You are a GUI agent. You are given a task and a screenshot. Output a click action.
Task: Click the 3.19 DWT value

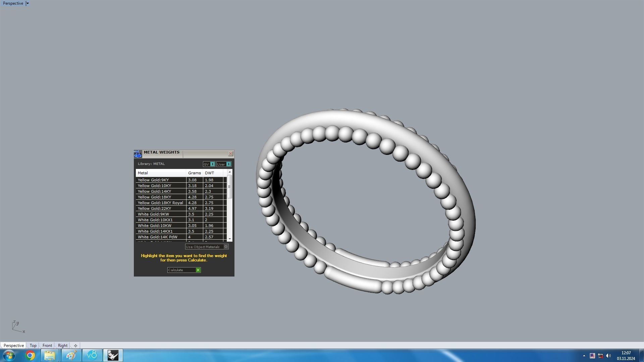[x=209, y=208]
